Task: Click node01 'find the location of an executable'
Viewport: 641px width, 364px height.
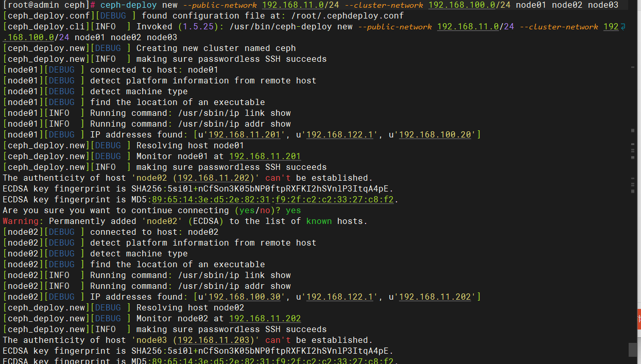Action: 178,102
